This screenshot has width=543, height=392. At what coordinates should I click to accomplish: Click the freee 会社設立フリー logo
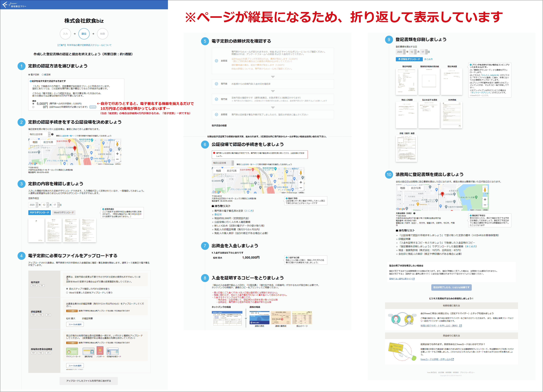click(14, 5)
